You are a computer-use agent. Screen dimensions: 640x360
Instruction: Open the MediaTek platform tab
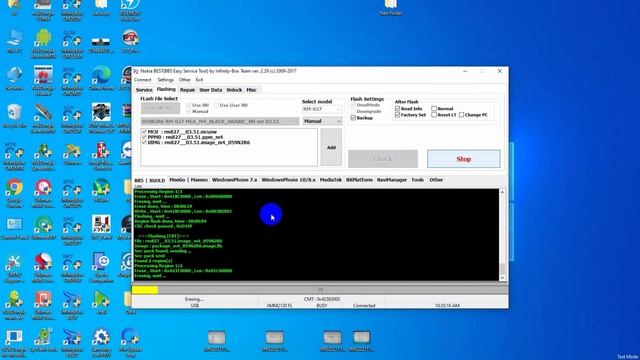pyautogui.click(x=331, y=180)
